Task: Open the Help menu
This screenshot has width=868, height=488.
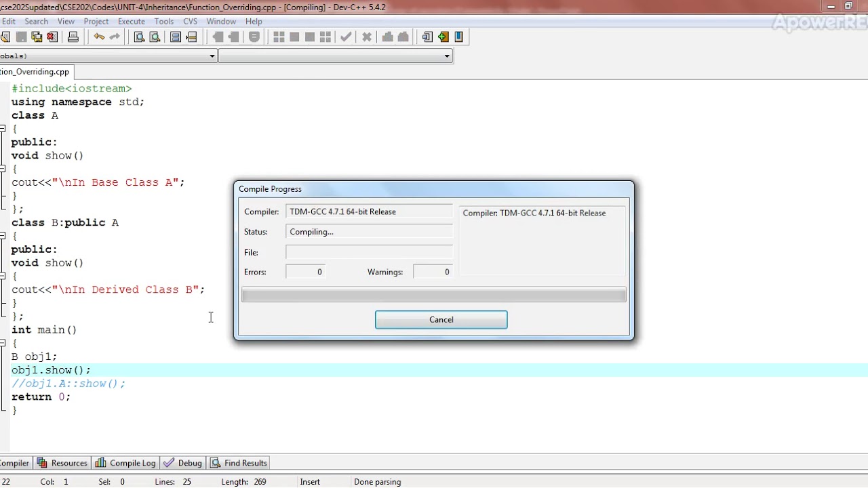Action: (x=254, y=21)
